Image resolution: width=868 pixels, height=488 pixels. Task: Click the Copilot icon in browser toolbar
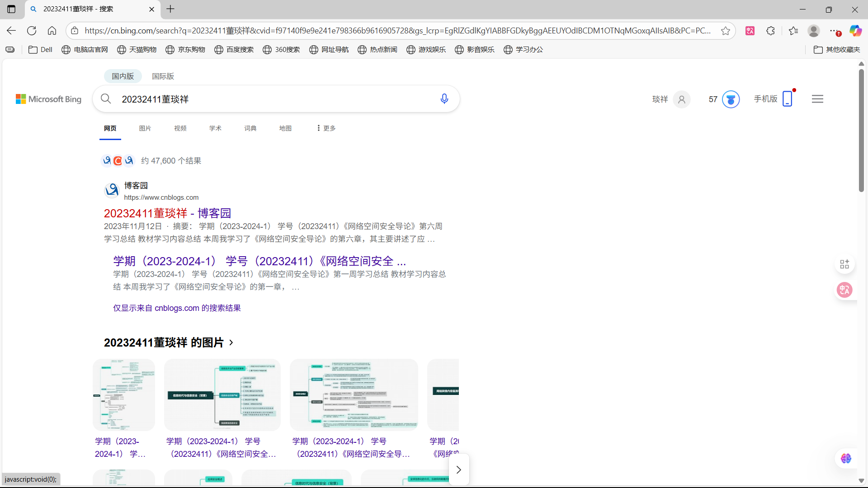pos(855,31)
